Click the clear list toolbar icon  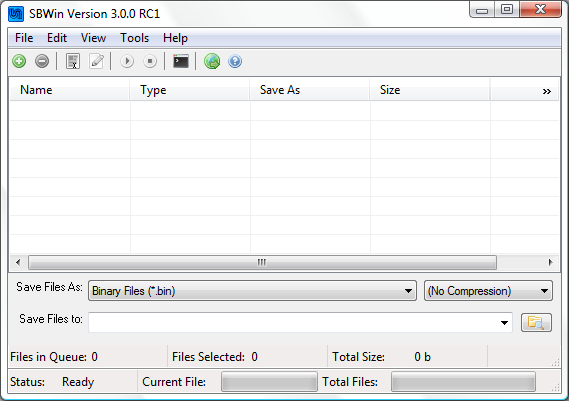pyautogui.click(x=73, y=61)
